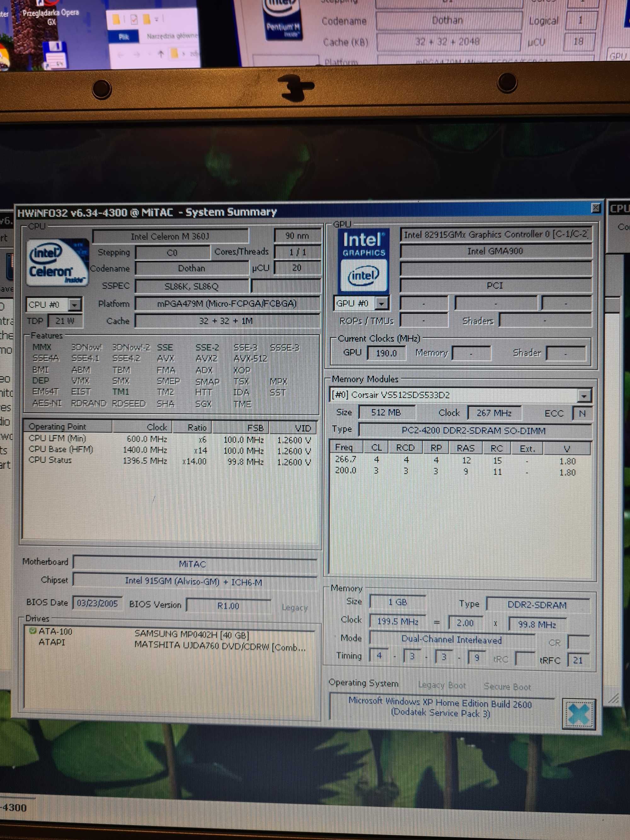Click the Cache 32 + 32 + 1M field
Image resolution: width=630 pixels, height=840 pixels.
point(227,321)
